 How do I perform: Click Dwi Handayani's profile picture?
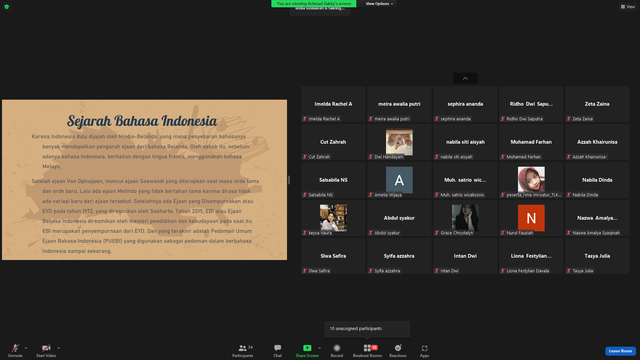tap(399, 142)
